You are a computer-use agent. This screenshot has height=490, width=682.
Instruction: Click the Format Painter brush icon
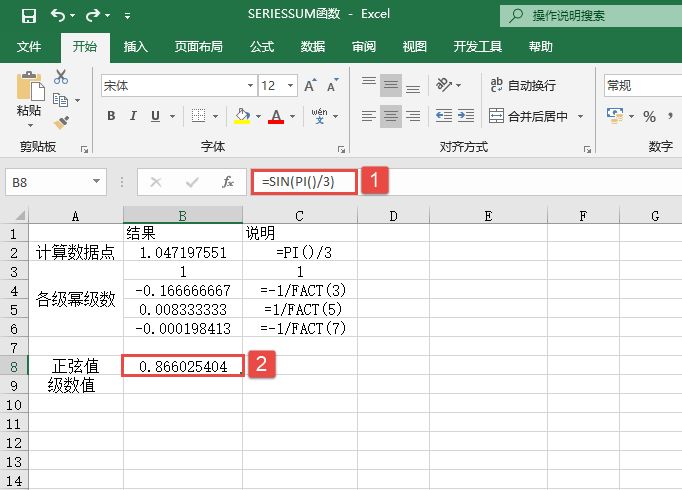[61, 123]
